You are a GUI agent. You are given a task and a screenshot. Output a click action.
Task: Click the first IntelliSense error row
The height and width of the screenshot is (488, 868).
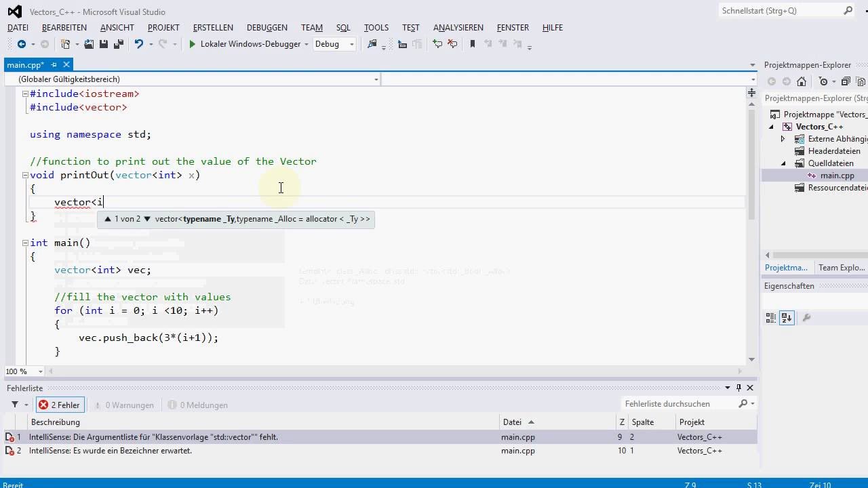[x=153, y=437]
